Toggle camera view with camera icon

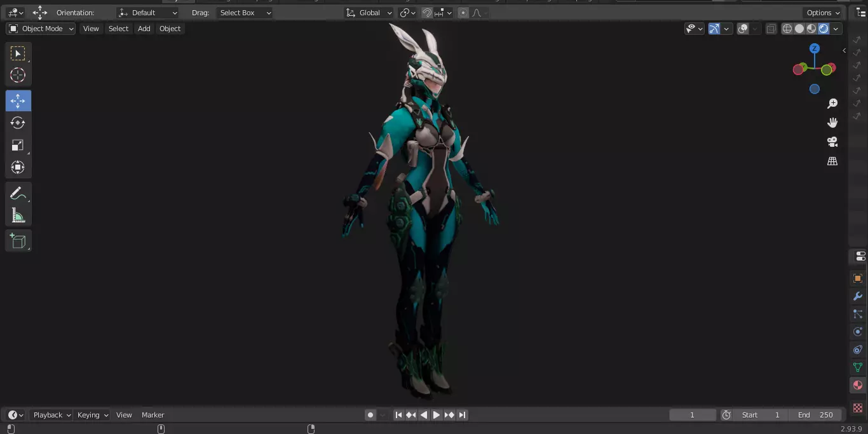coord(832,142)
